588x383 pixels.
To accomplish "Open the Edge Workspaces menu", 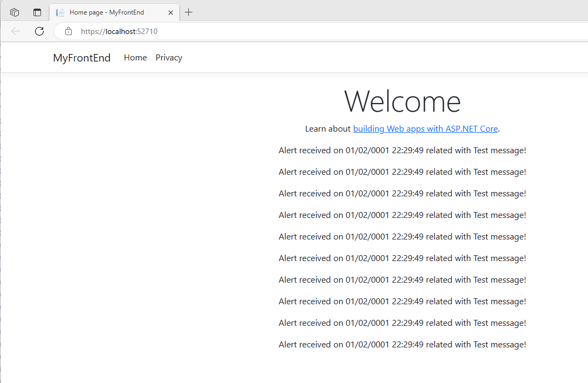I will point(14,11).
